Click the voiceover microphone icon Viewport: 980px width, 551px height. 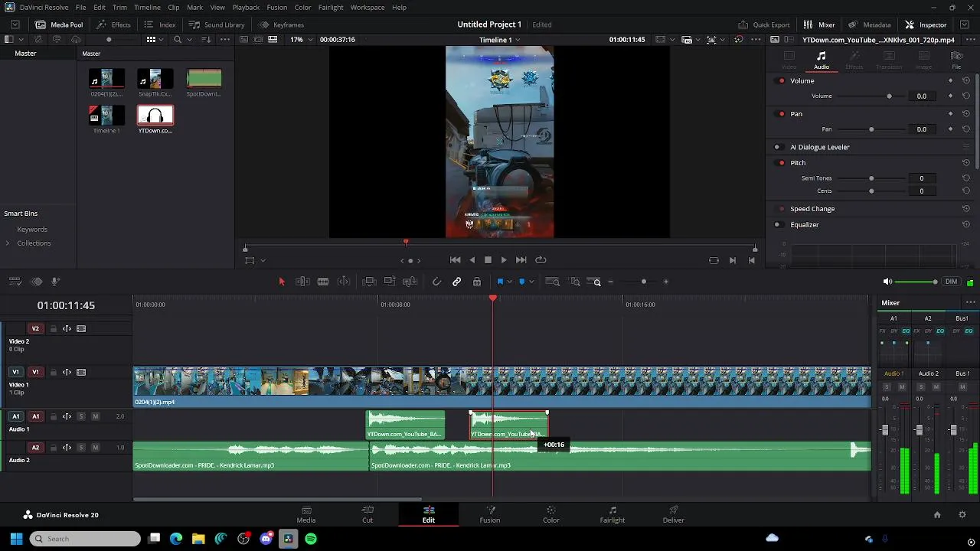(55, 282)
